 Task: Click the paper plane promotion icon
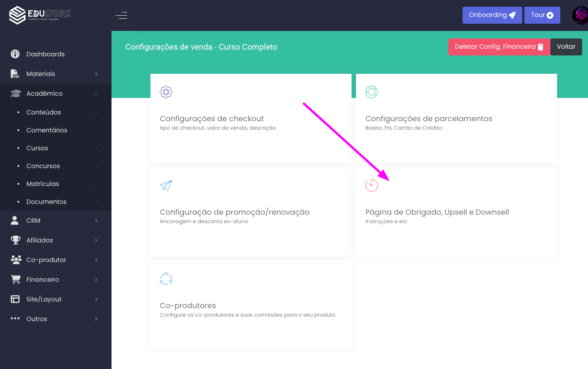[166, 185]
